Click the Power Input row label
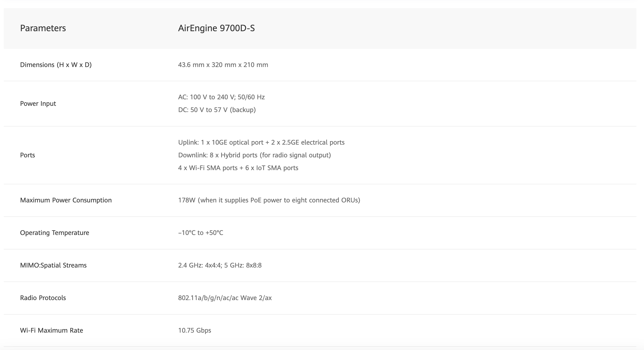Image resolution: width=644 pixels, height=350 pixels. pyautogui.click(x=38, y=104)
